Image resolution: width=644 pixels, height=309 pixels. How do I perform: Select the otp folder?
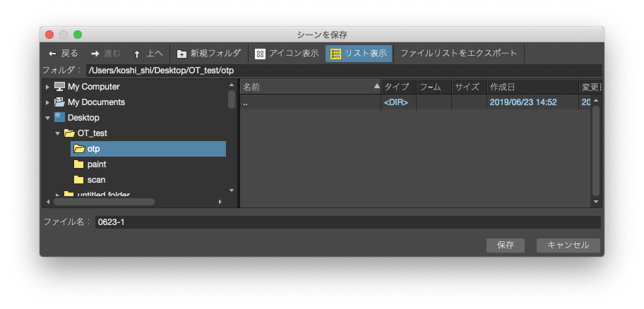click(148, 149)
